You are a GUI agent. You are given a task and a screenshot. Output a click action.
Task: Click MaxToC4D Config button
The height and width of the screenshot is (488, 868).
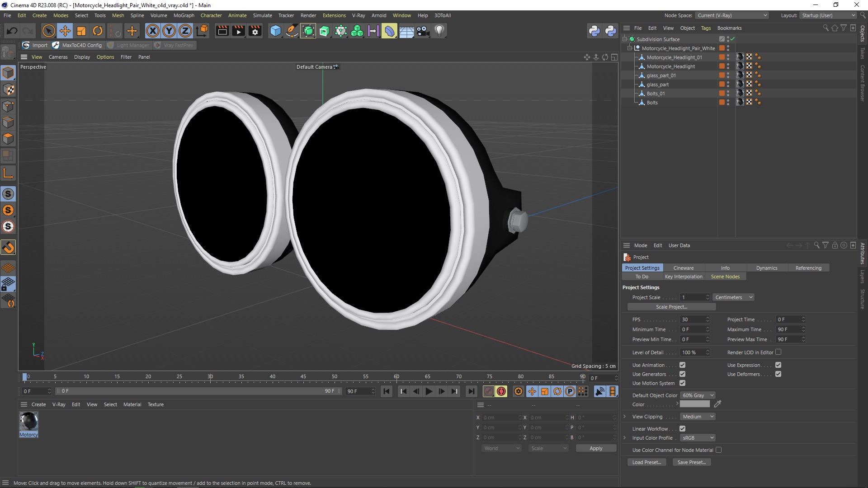[x=78, y=45]
